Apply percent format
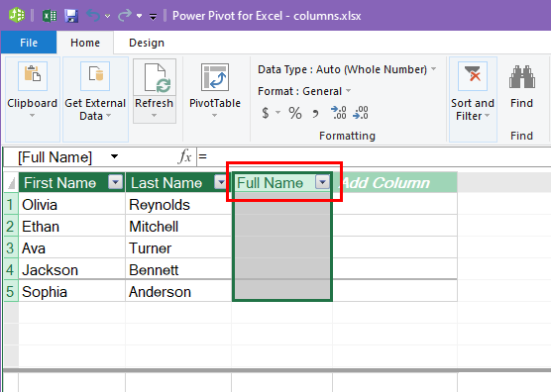 295,113
